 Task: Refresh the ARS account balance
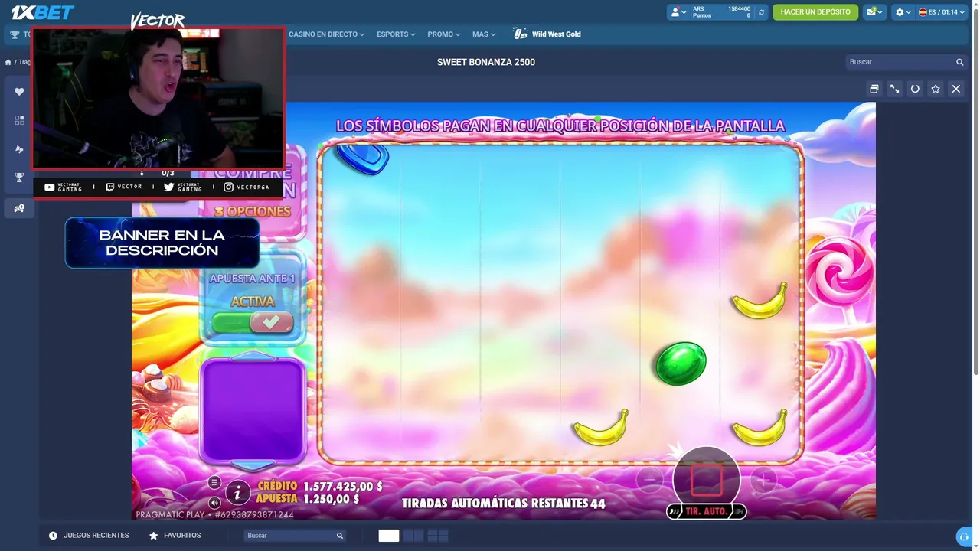click(761, 12)
